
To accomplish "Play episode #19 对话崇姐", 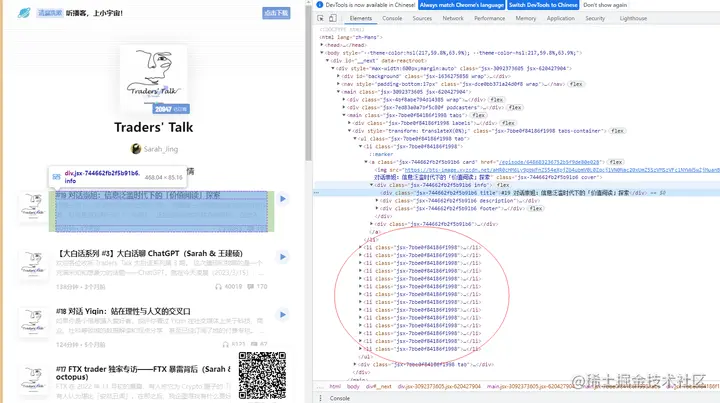I will (283, 199).
